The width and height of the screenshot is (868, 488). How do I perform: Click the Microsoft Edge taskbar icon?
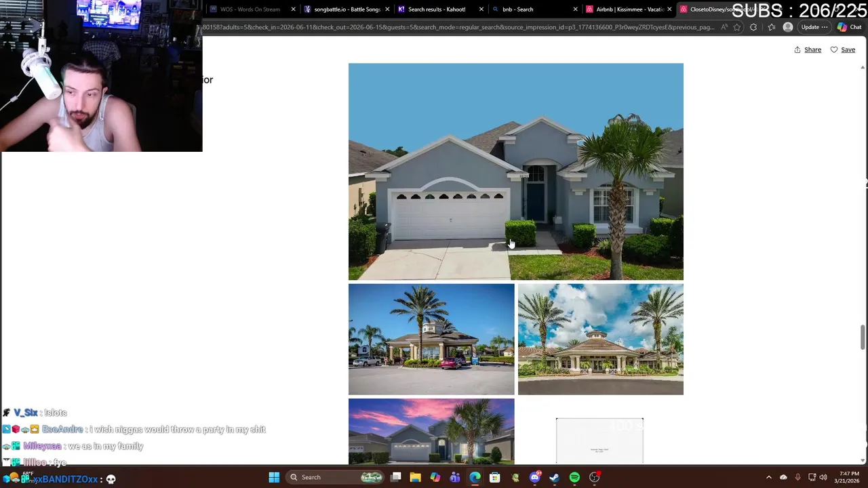coord(475,477)
